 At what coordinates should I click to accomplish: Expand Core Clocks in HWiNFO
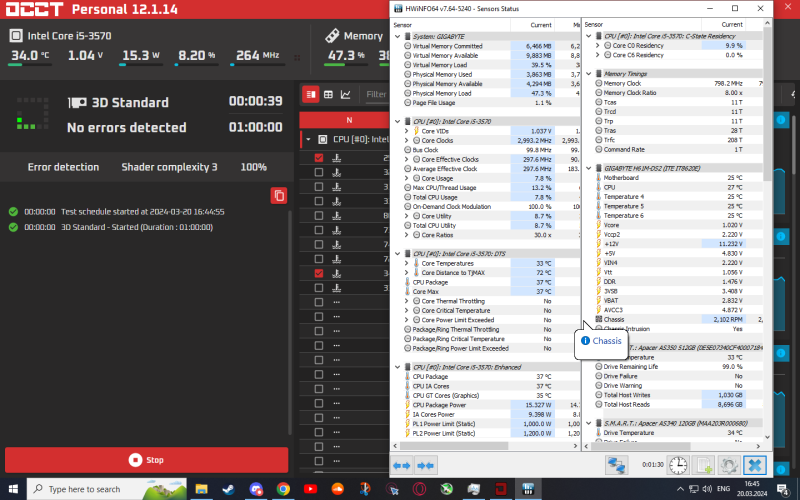click(x=407, y=141)
